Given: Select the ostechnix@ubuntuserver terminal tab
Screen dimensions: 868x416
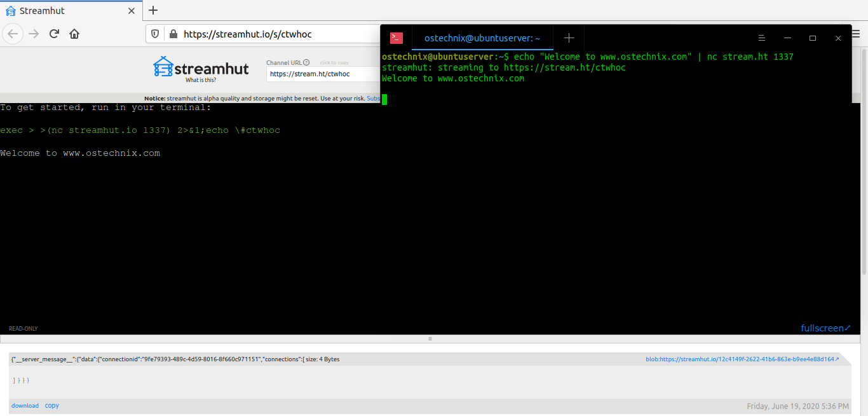Looking at the screenshot, I should pyautogui.click(x=482, y=38).
